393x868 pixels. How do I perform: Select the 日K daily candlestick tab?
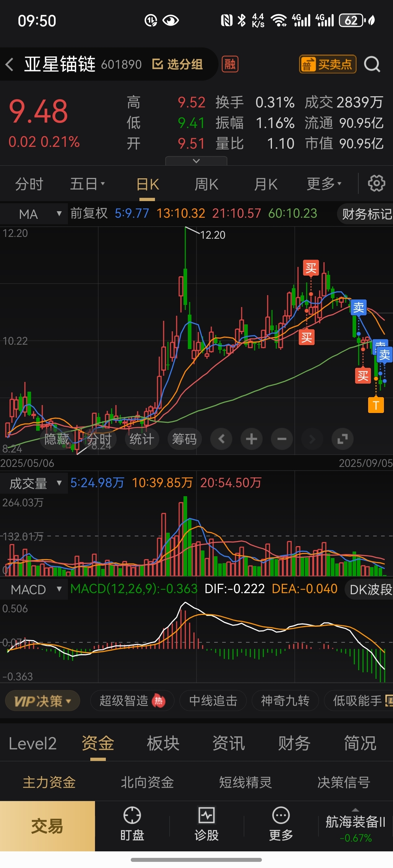click(x=147, y=184)
